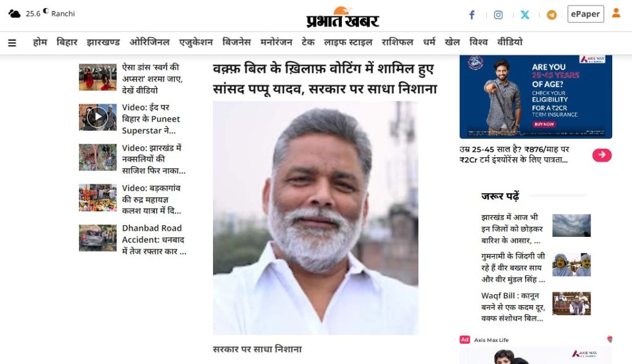The image size is (632, 364).
Task: Go to the राशिफल section
Action: click(397, 43)
